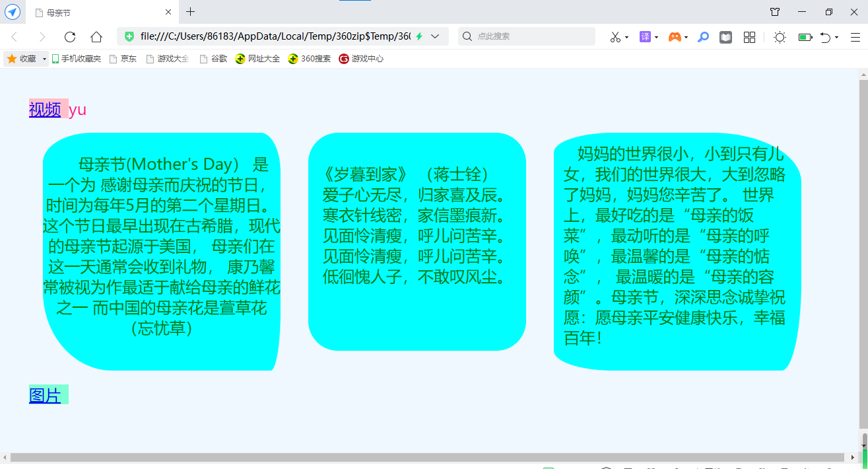Toggle the green battery saver icon
Screen dimensions: 868x469
coord(805,37)
